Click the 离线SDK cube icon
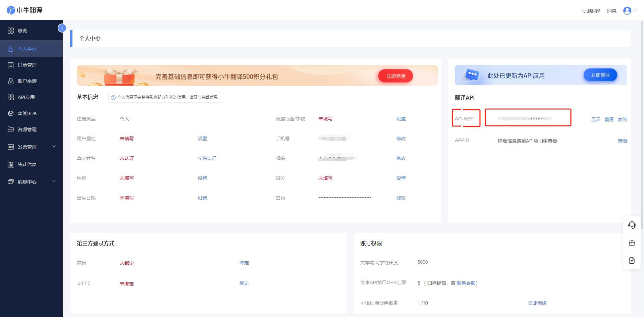Viewport: 644px width, 317px height. pyautogui.click(x=11, y=113)
